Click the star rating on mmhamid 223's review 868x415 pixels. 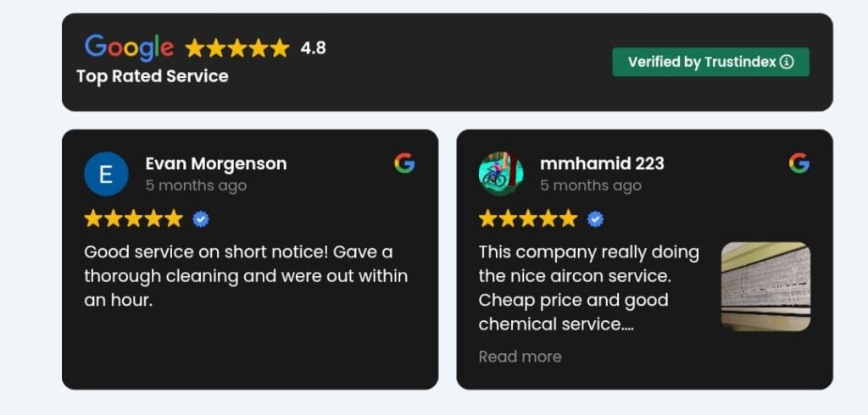(528, 219)
